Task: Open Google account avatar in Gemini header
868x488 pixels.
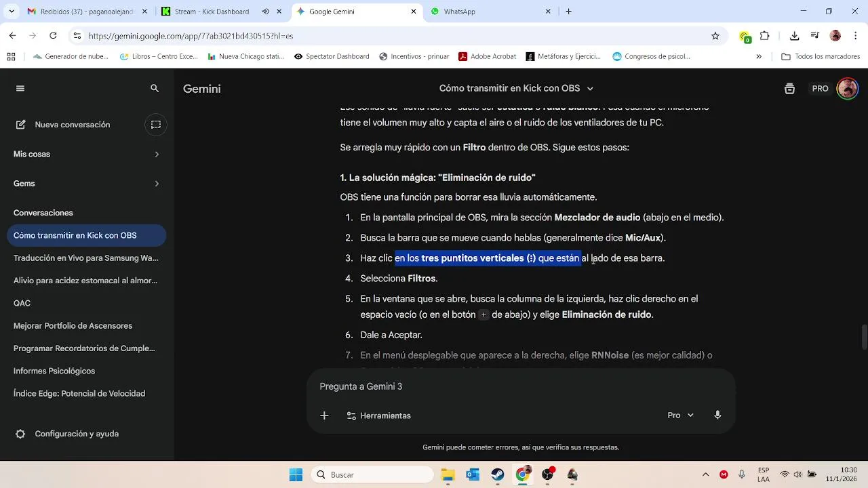Action: coord(847,88)
